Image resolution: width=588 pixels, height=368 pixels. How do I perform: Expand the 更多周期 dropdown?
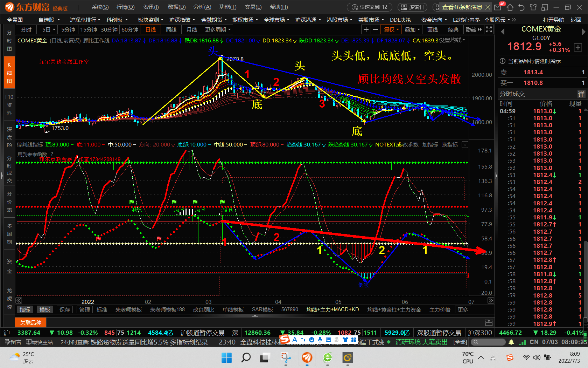pos(218,30)
